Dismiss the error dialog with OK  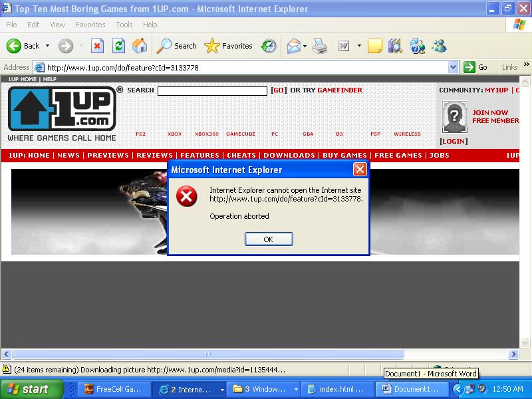pyautogui.click(x=269, y=239)
